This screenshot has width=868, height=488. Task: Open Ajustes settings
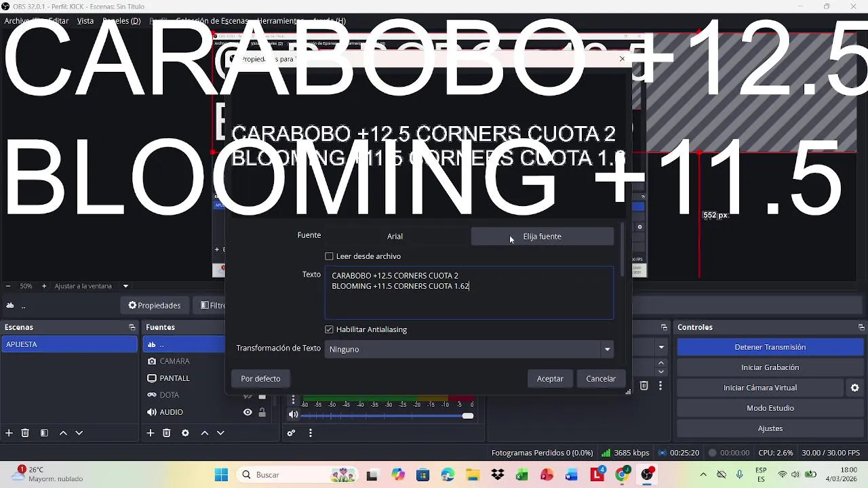(x=770, y=428)
